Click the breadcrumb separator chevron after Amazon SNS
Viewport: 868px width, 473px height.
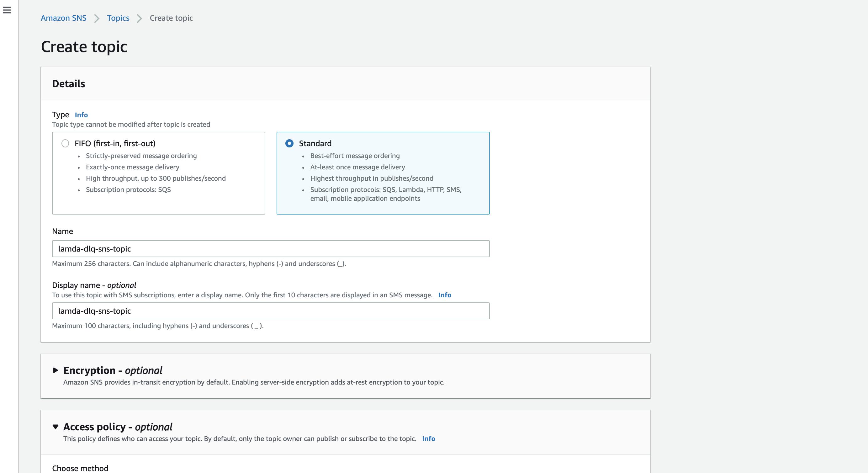pyautogui.click(x=96, y=19)
